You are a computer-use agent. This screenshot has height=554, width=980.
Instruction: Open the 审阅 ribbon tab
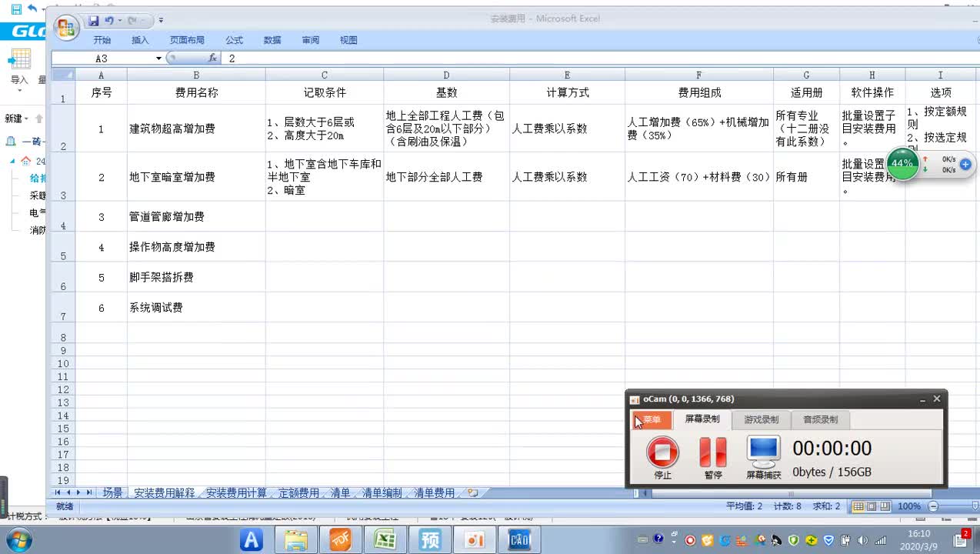(311, 40)
